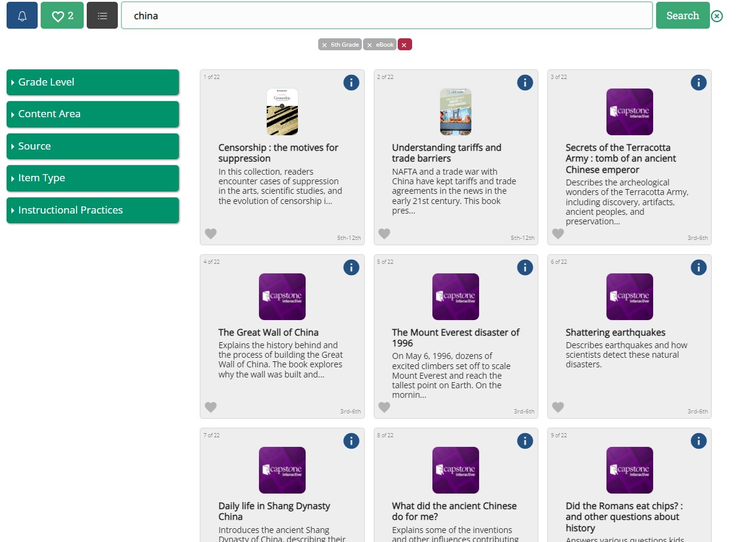Click description starting 'On May 6, 1996'
756x542 pixels.
coord(452,376)
